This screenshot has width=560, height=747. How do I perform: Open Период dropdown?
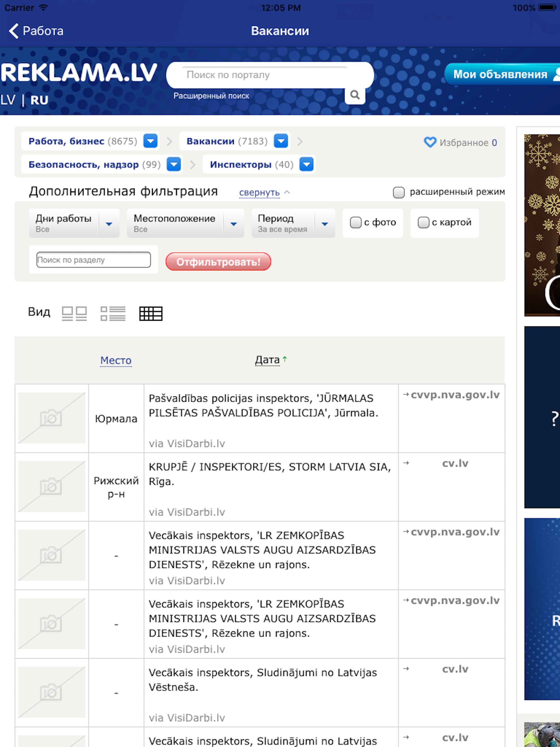coord(293,223)
